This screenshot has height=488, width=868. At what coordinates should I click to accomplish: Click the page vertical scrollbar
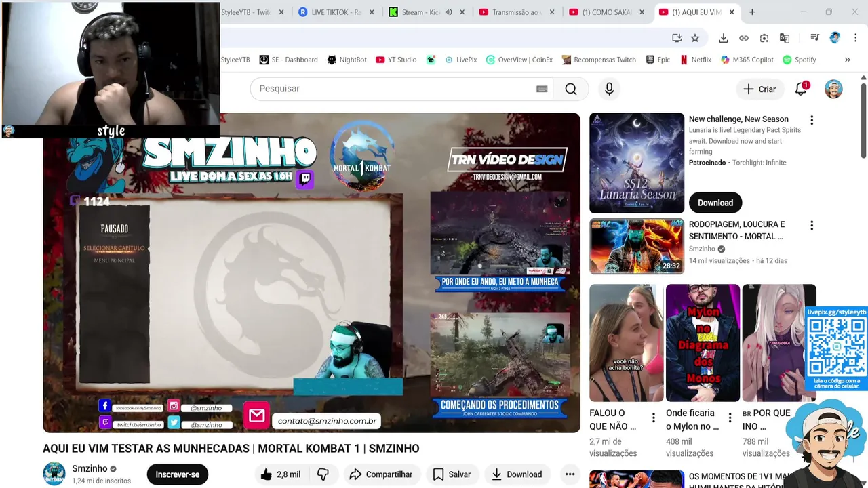tap(863, 121)
